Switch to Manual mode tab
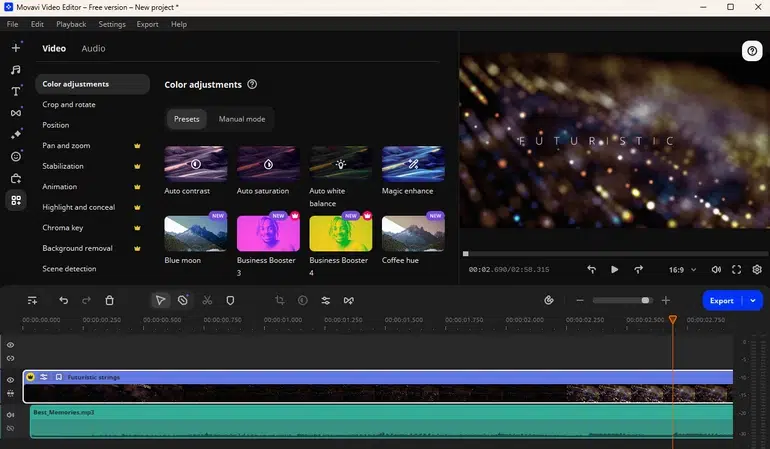 [242, 119]
